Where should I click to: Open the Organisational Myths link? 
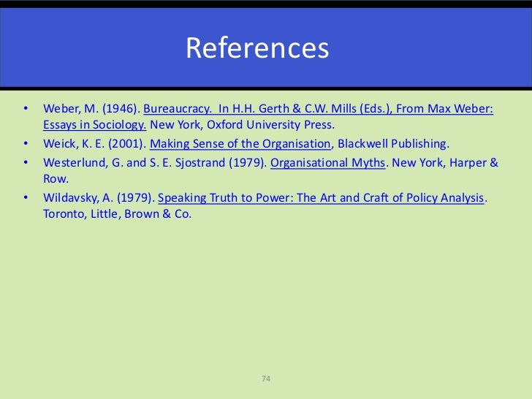327,163
